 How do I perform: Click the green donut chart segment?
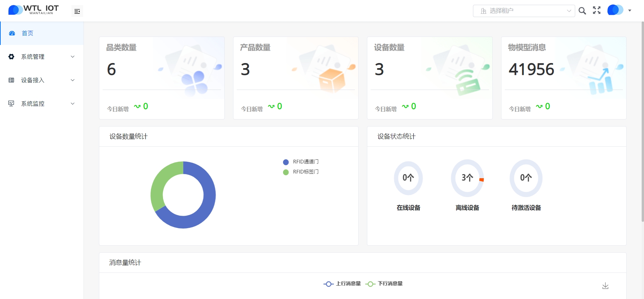(x=158, y=186)
